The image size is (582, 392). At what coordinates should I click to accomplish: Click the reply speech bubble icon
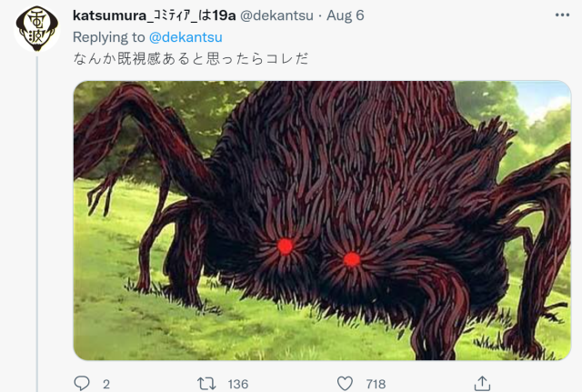click(82, 383)
